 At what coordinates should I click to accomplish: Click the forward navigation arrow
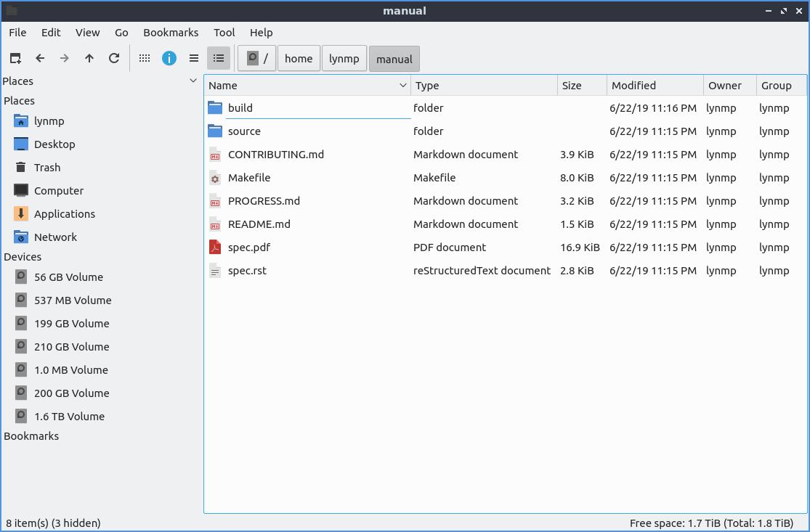pyautogui.click(x=65, y=59)
